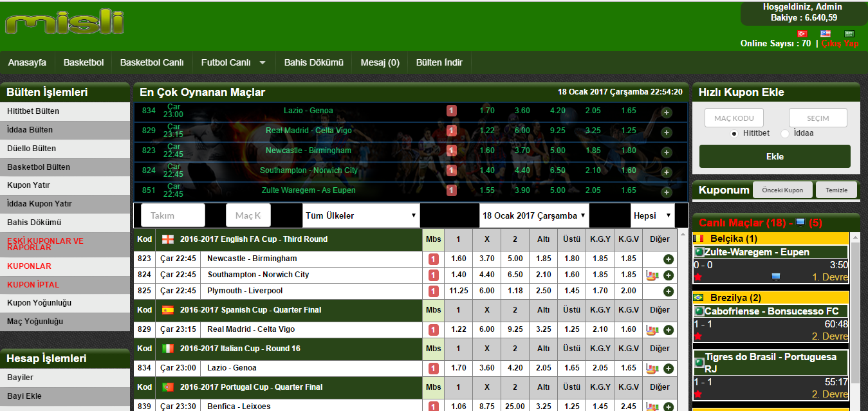
Task: Open the Basketbol menu item
Action: [84, 62]
